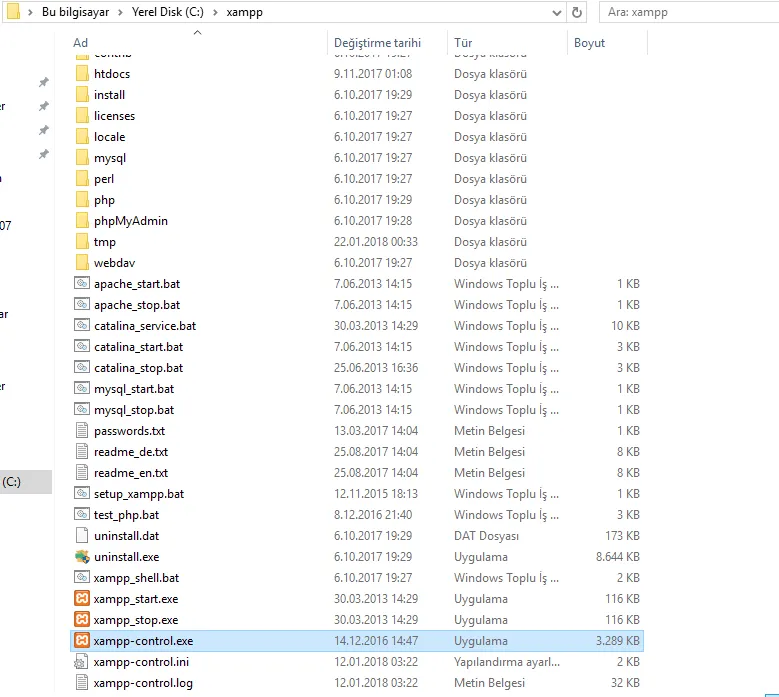The height and width of the screenshot is (697, 779).
Task: Click the xampp-control.log document icon
Action: [82, 683]
